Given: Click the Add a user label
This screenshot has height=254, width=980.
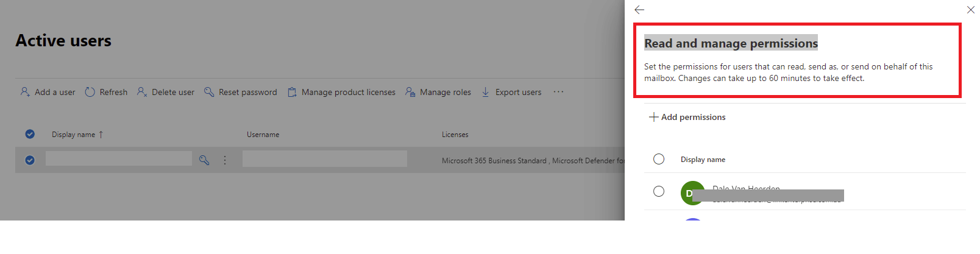Looking at the screenshot, I should click(x=55, y=93).
